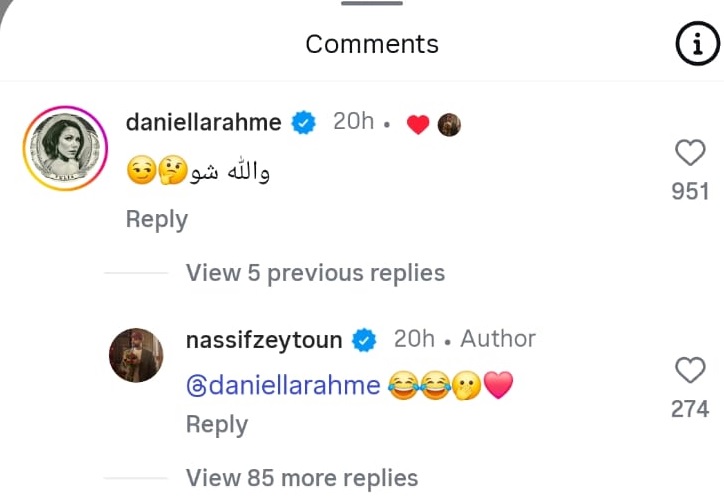This screenshot has width=724, height=503.
Task: Reply to daniellarahme's comment
Action: click(x=157, y=219)
